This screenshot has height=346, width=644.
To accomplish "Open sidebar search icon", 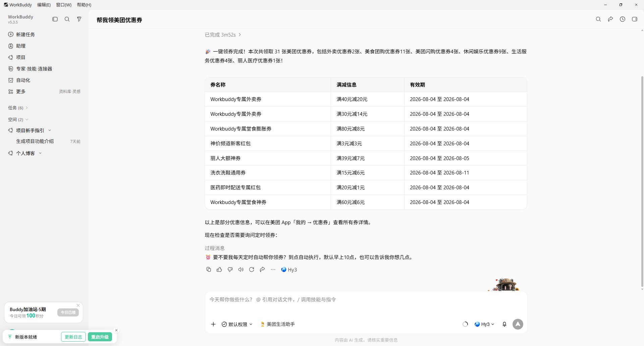I will (67, 19).
